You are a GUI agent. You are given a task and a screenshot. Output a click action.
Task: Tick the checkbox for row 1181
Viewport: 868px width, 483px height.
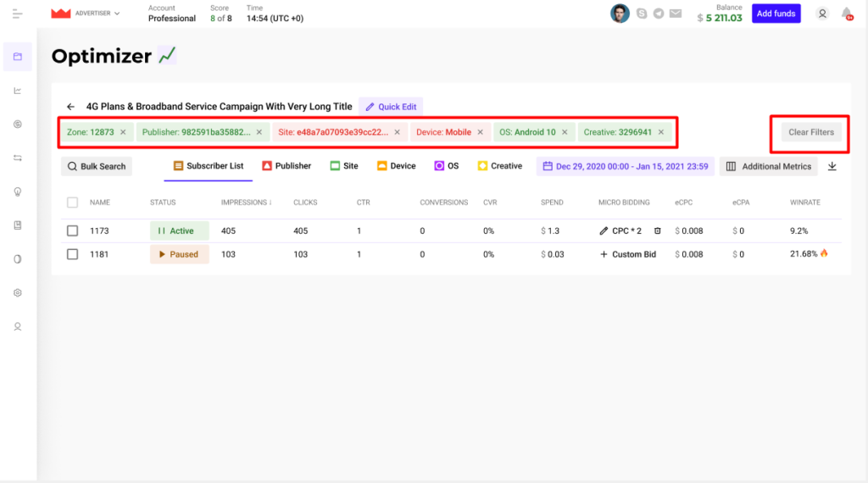click(73, 254)
